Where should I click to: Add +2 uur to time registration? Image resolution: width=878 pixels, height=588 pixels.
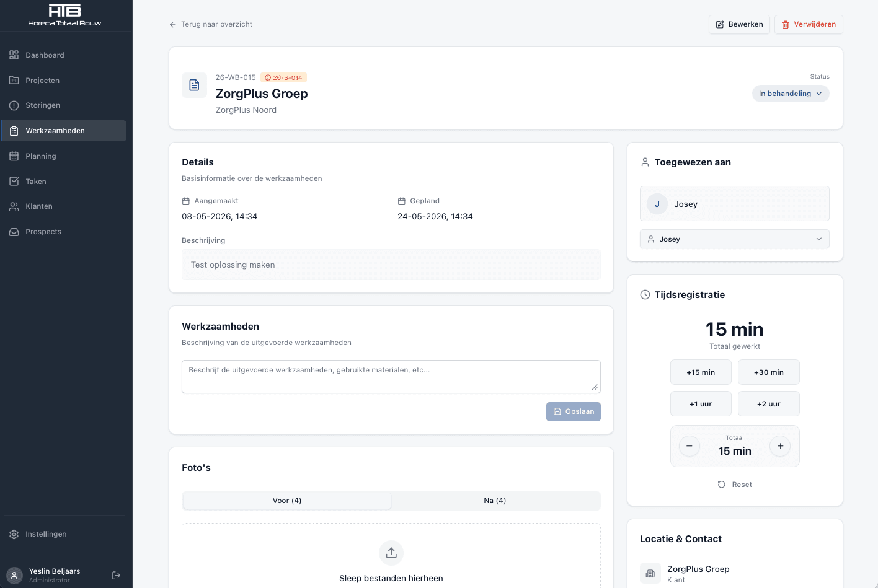tap(769, 404)
